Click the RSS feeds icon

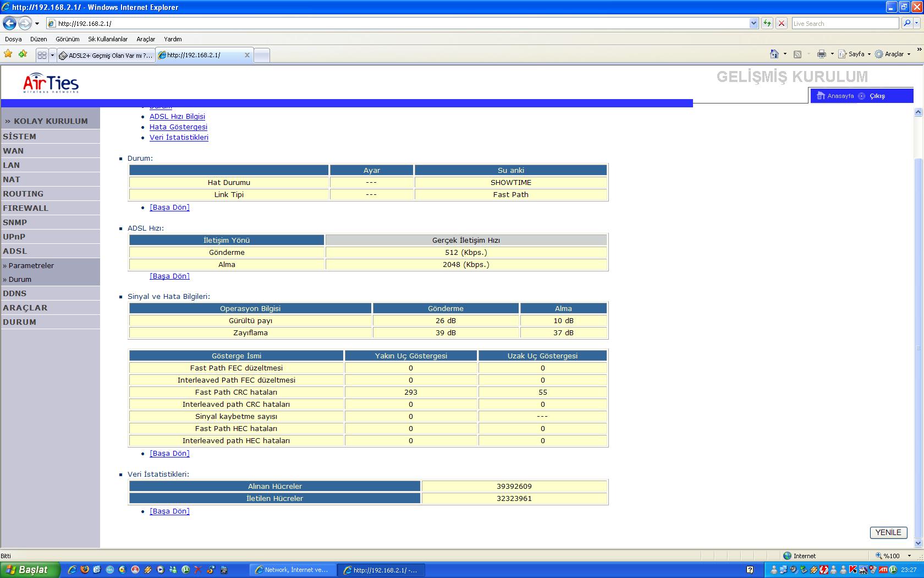[x=798, y=54]
